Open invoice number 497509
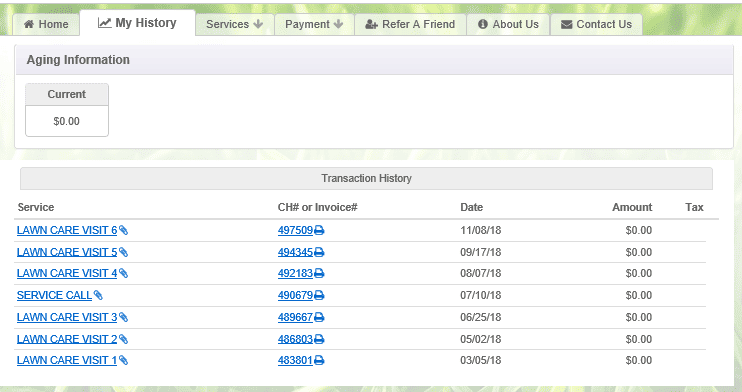Viewport: 742px width, 392px height. [x=295, y=231]
